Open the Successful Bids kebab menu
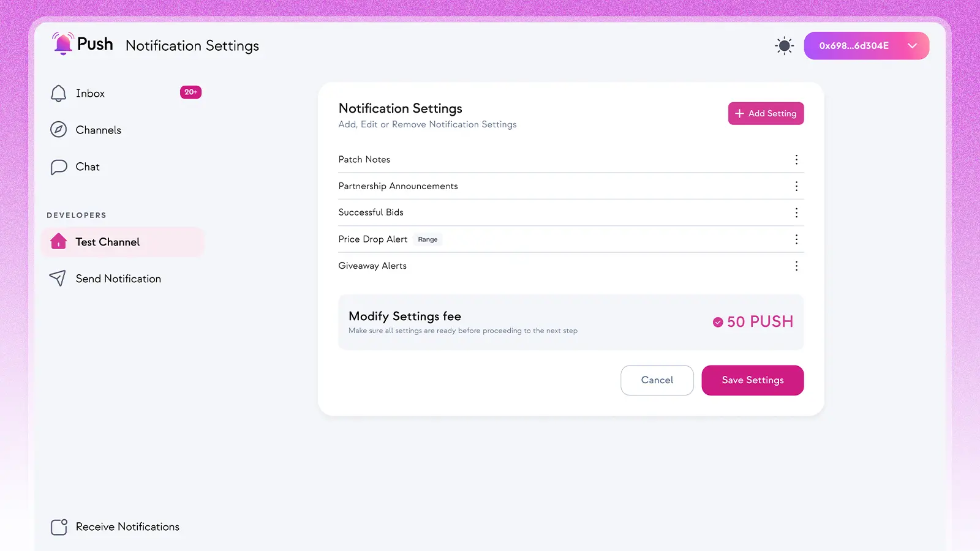This screenshot has width=980, height=551. click(x=796, y=212)
